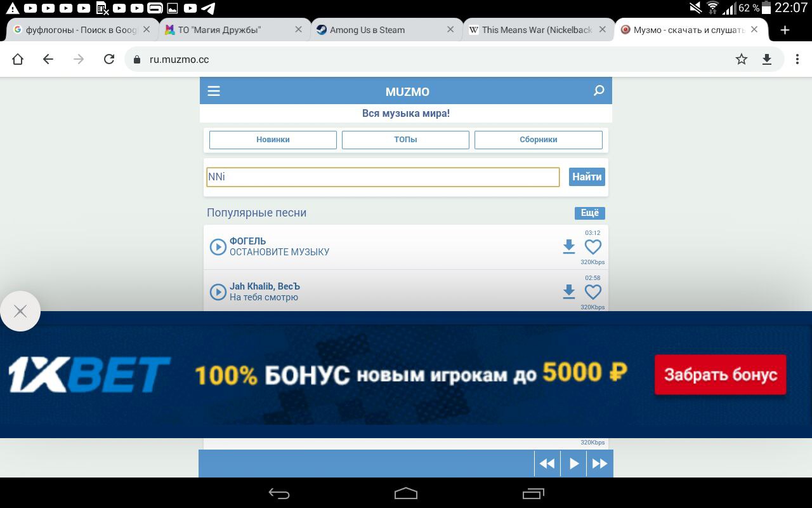Play Jah Khalib На тебя смотрю
Viewport: 812px width, 508px height.
[218, 292]
